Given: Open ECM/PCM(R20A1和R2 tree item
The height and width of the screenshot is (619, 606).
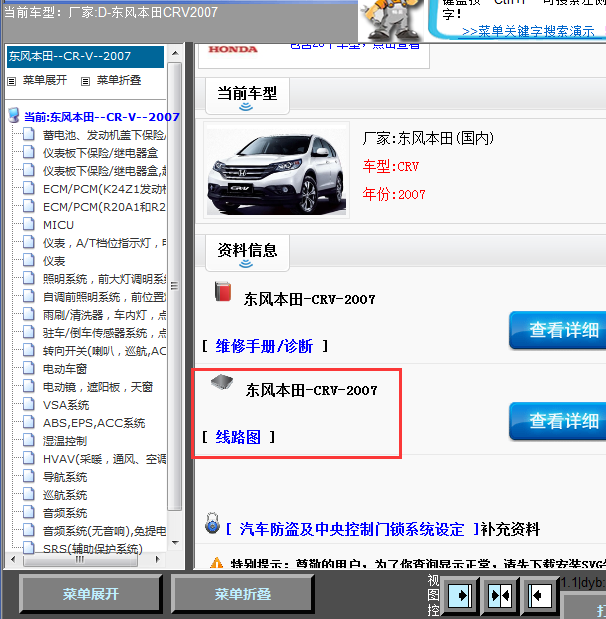Looking at the screenshot, I should click(x=104, y=207).
